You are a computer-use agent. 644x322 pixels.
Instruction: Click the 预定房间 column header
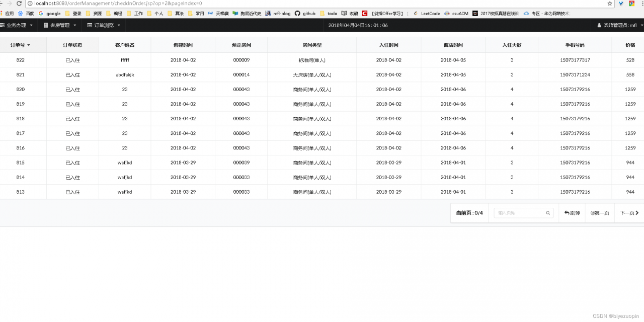(242, 45)
